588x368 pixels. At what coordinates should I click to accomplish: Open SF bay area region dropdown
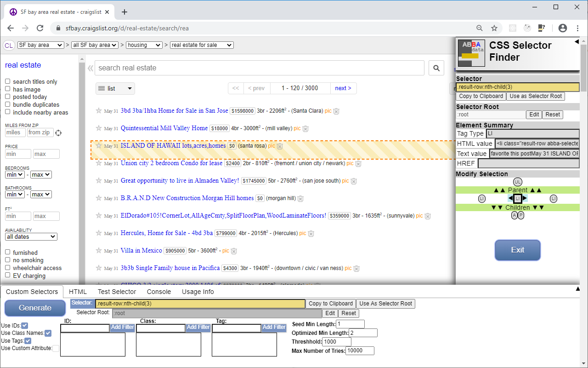coord(40,45)
